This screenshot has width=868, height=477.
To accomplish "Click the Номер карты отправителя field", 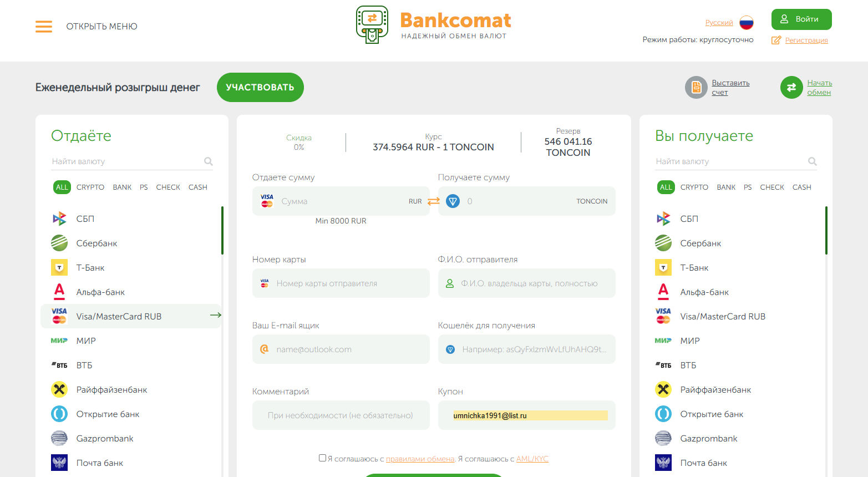I will tap(341, 283).
